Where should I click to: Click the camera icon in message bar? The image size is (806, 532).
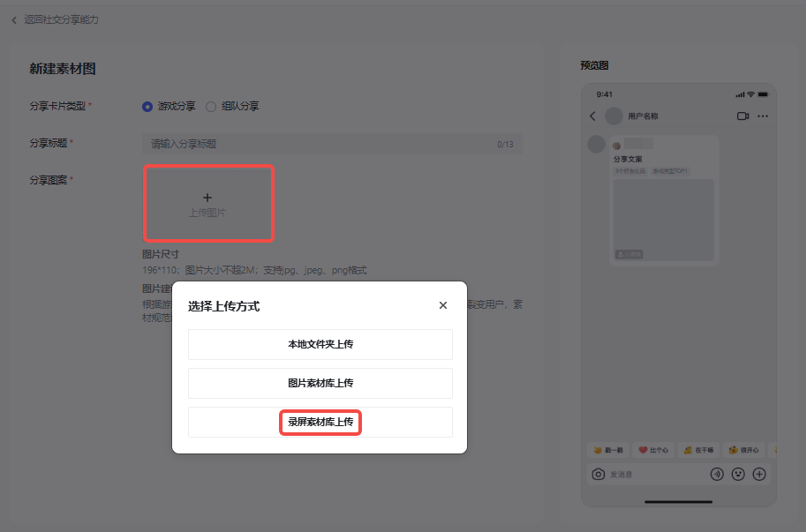pos(598,474)
